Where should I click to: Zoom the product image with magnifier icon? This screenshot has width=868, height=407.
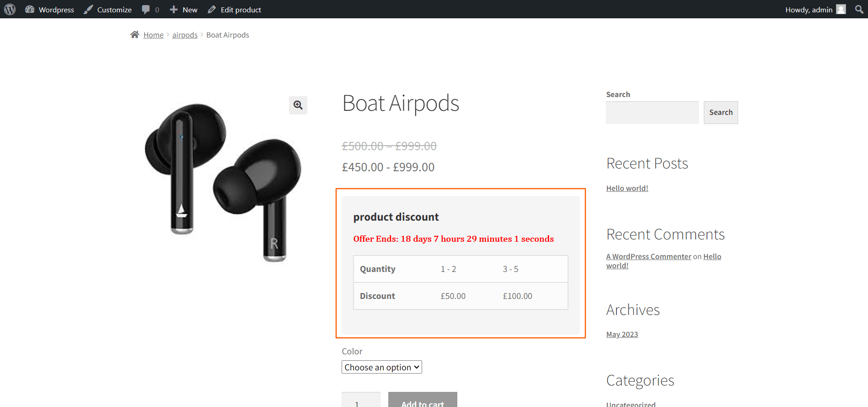point(298,105)
